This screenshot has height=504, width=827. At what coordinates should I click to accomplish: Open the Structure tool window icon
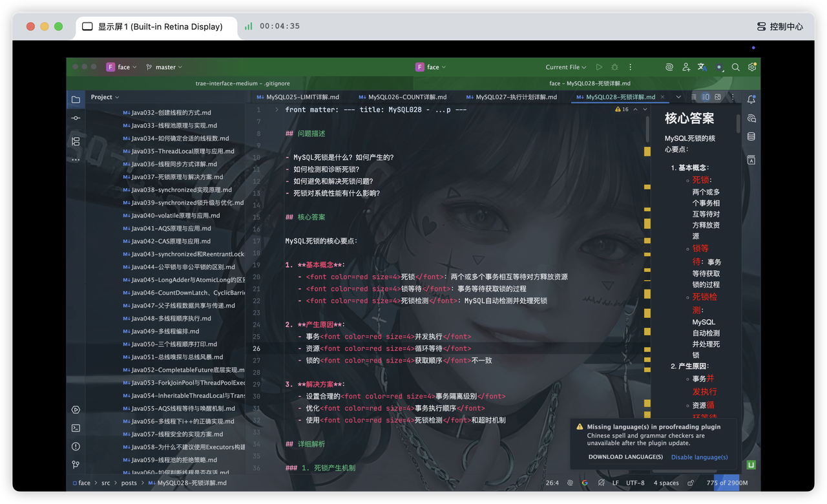[76, 141]
